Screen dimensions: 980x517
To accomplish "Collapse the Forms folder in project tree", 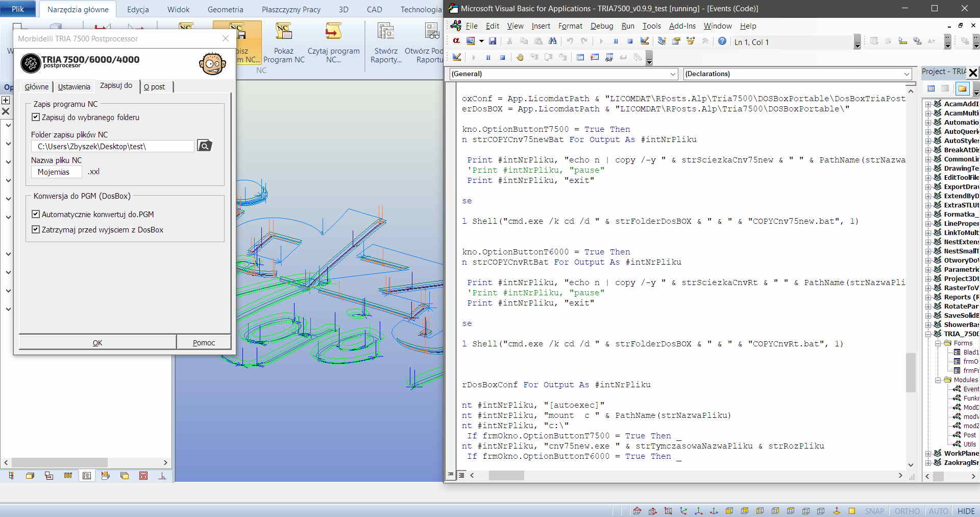I will click(x=938, y=343).
